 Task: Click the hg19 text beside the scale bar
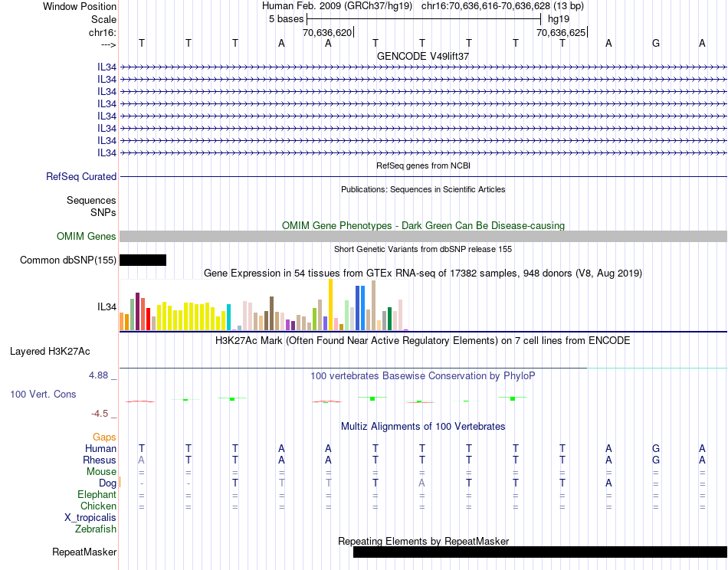(x=559, y=19)
